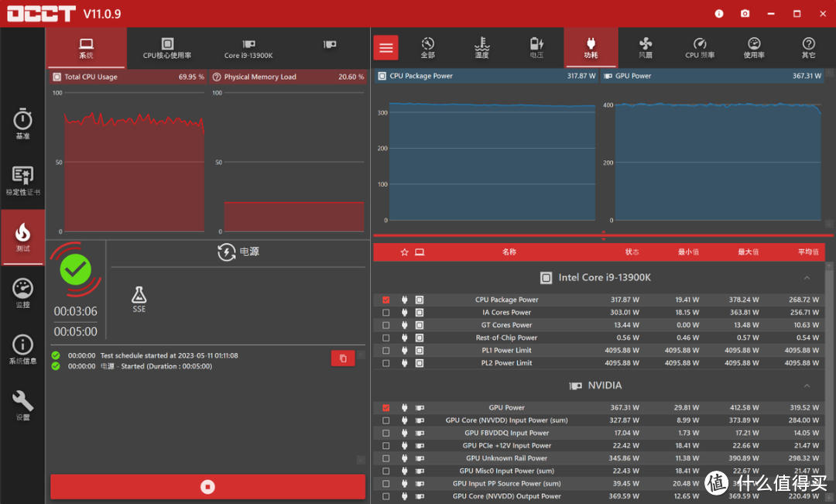Screen dimensions: 836x504
Task: Select the SSE flask instruction set icon
Action: tap(139, 299)
